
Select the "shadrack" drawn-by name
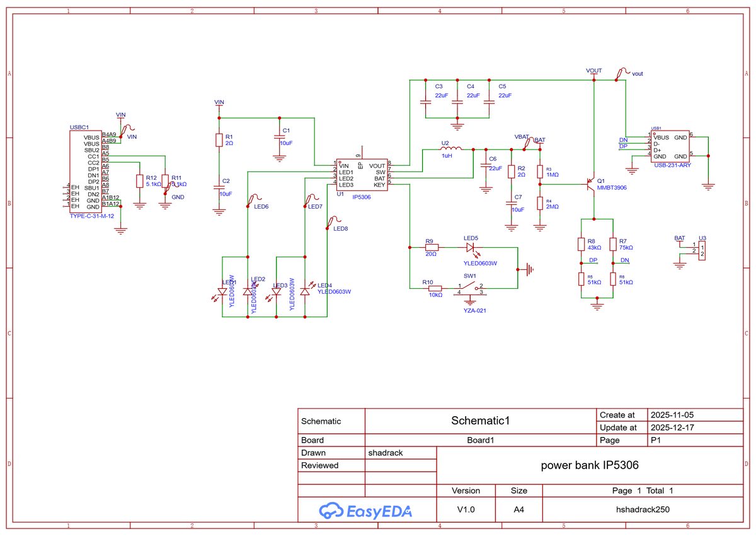(x=386, y=453)
